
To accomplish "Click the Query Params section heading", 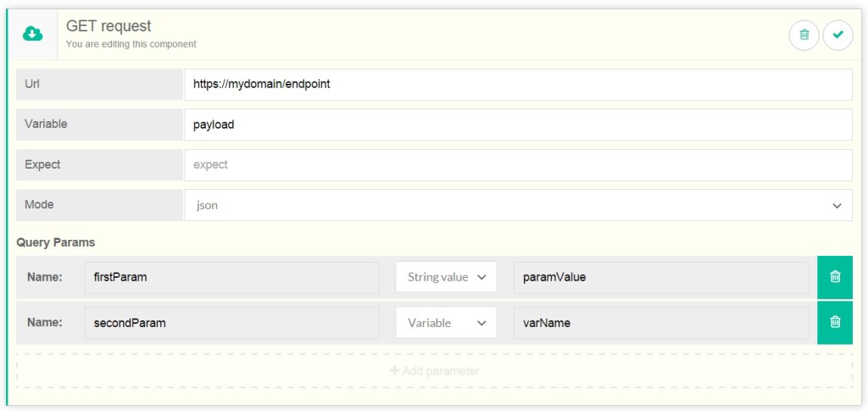I will 56,242.
